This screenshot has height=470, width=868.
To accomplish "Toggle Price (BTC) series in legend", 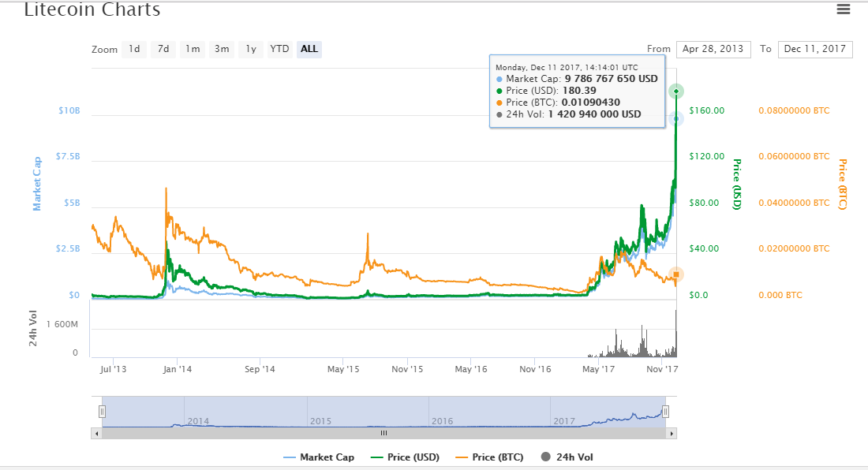I will 489,457.
